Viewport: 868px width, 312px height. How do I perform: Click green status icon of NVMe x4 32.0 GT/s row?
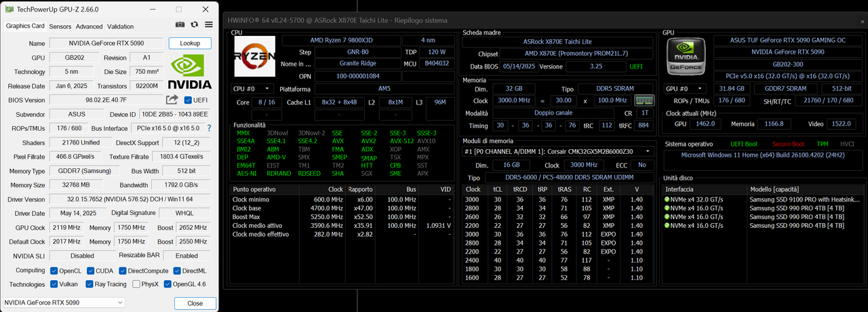point(668,199)
